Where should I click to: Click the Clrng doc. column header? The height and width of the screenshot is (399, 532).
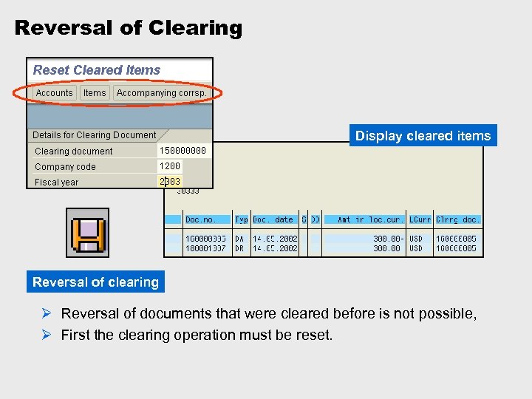click(457, 220)
